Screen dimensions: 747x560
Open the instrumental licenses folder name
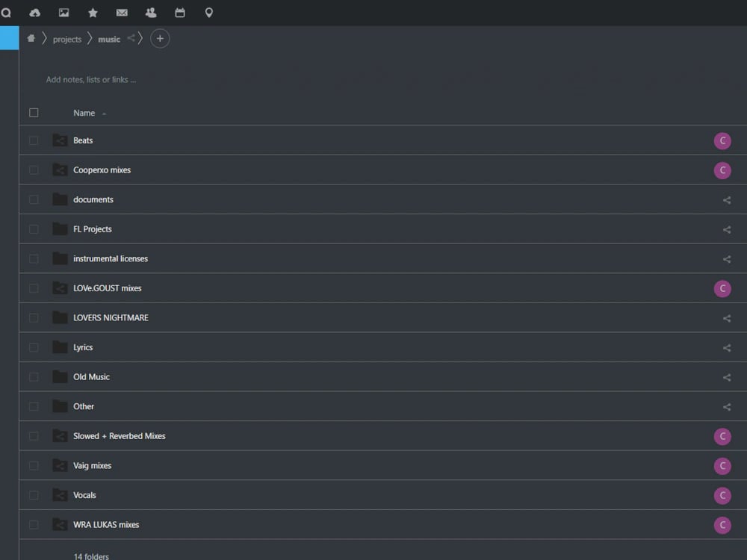pyautogui.click(x=111, y=258)
